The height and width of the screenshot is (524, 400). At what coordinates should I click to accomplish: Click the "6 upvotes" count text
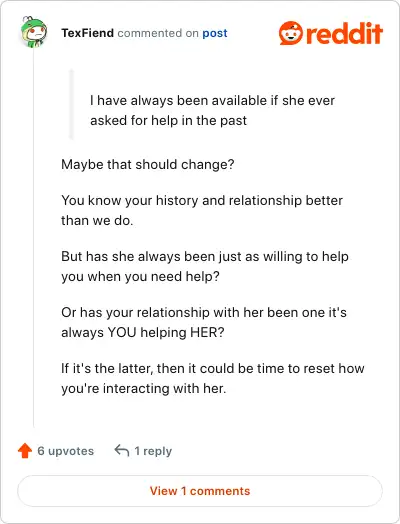(65, 451)
